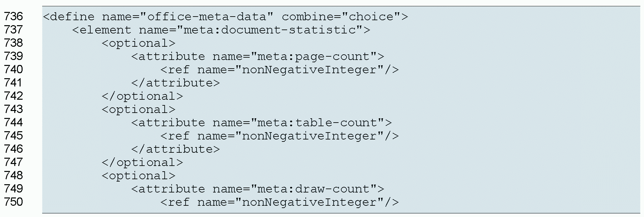The image size is (644, 217).
Task: Click opening optional tag on line 743
Action: pos(138,109)
